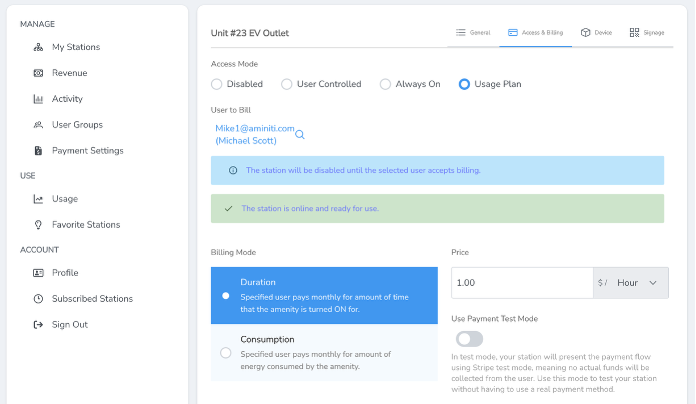Screen dimensions: 696x404
Task: Click the Favorite Stations lightbulb icon
Action: (x=39, y=225)
